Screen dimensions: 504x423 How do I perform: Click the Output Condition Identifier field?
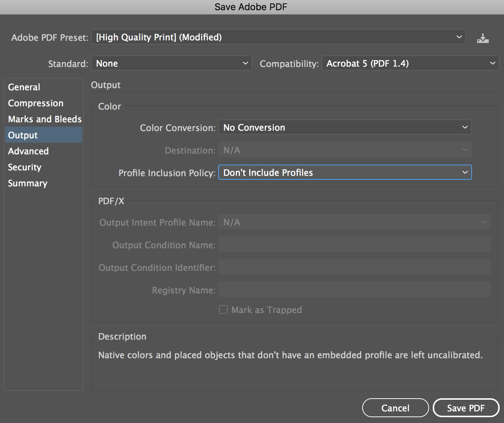click(x=355, y=267)
